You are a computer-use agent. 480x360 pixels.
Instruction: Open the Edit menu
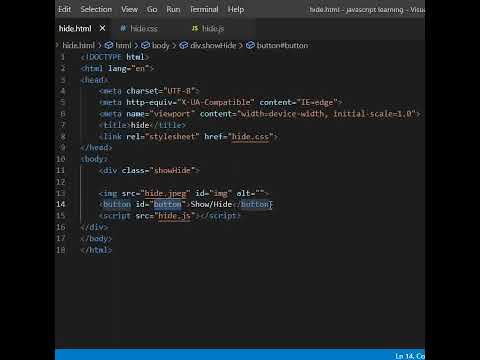pos(64,9)
